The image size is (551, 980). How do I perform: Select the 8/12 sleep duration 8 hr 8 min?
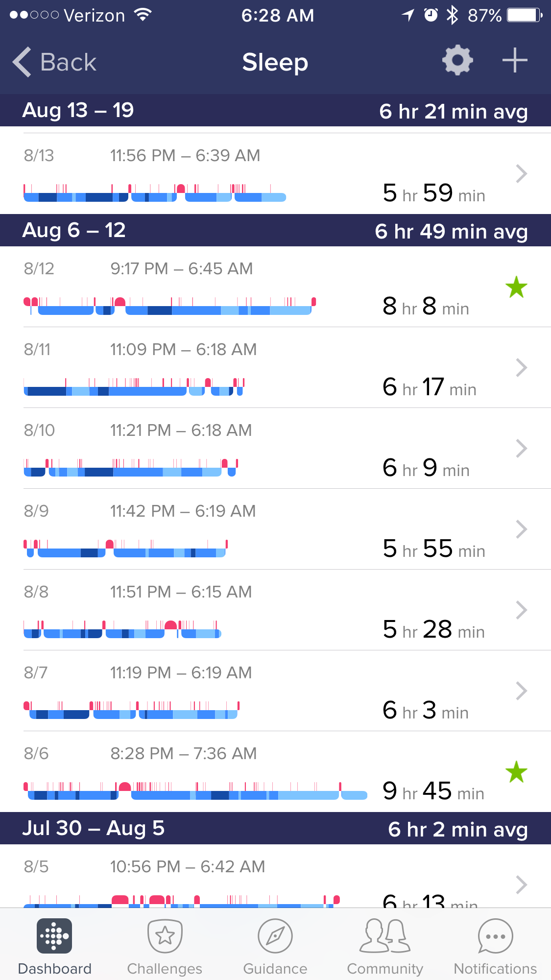[426, 307]
